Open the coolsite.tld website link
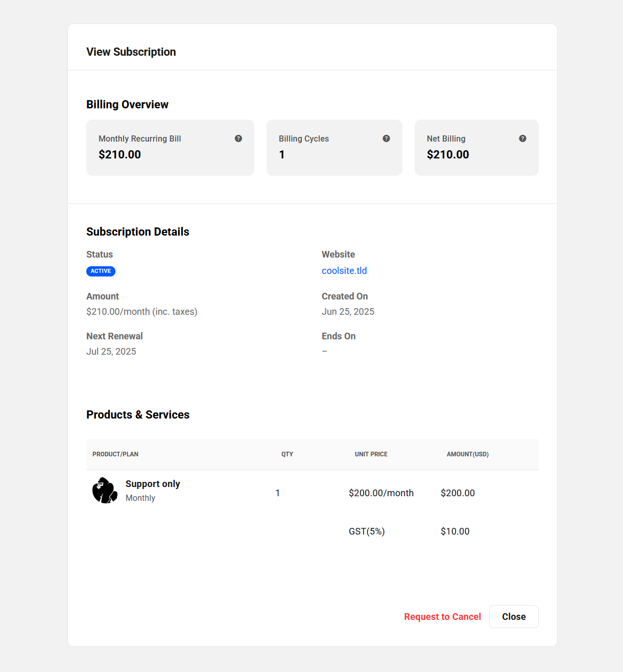623x672 pixels. (344, 271)
